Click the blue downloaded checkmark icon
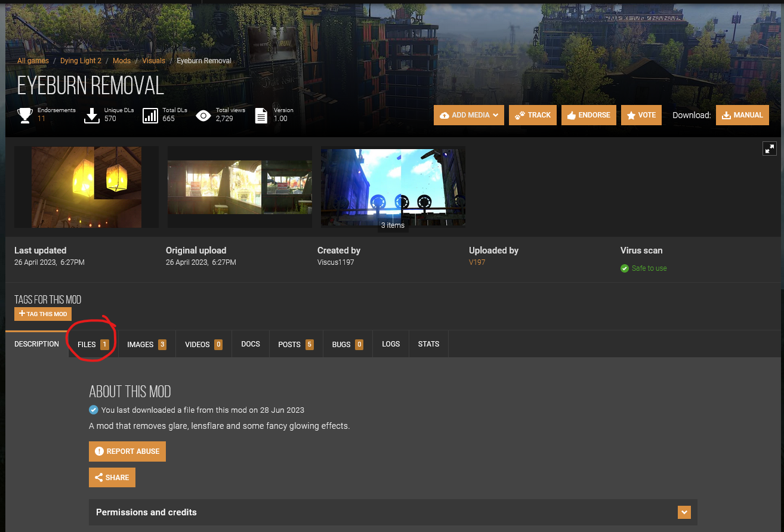Screen dimensions: 784x532 93,410
